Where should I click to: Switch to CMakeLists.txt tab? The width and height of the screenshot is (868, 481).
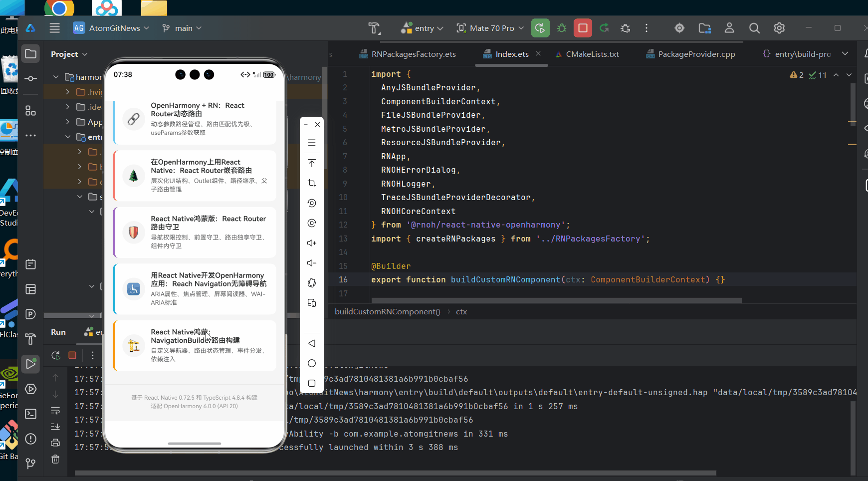tap(588, 54)
